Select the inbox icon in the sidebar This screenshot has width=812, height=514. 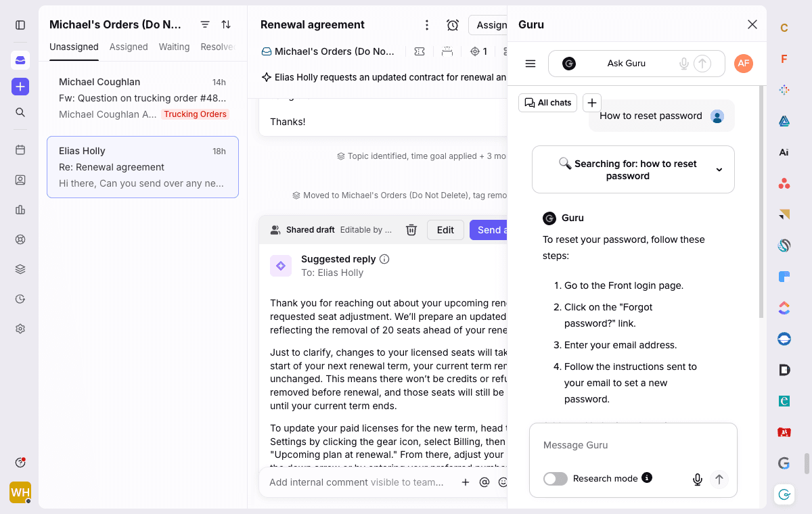coord(20,60)
